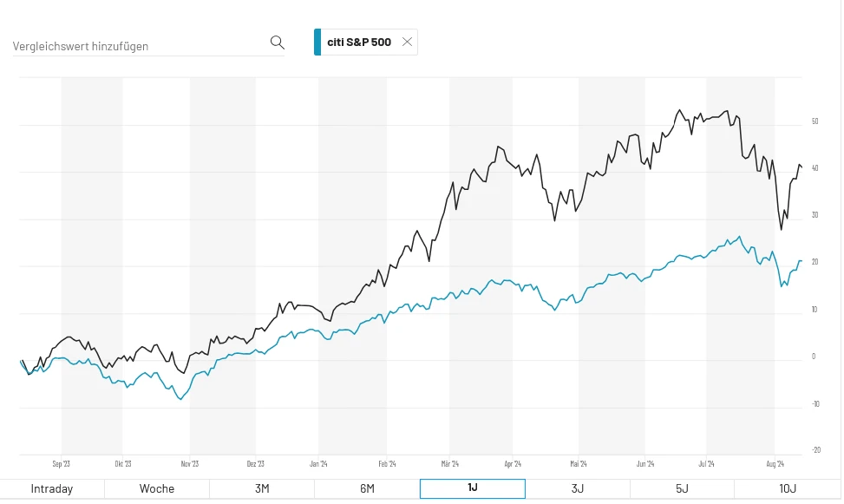Remove the citi S&P 500 comparison tag
Image resolution: width=844 pixels, height=504 pixels.
[x=405, y=41]
